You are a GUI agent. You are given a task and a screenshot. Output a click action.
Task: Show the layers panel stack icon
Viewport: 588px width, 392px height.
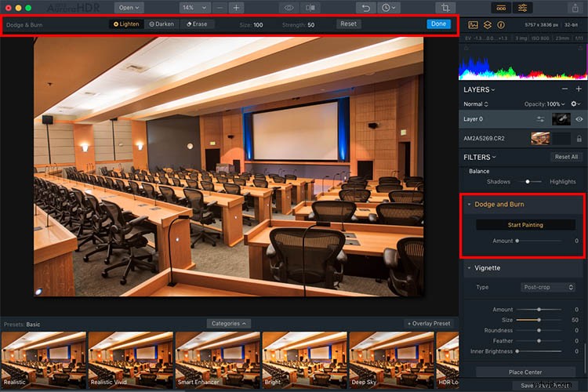pyautogui.click(x=487, y=25)
